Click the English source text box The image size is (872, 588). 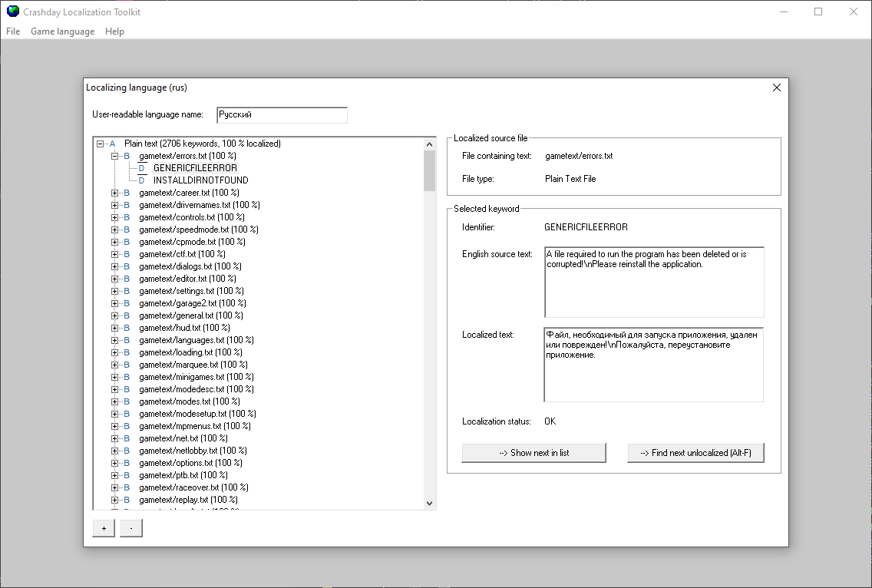click(654, 282)
